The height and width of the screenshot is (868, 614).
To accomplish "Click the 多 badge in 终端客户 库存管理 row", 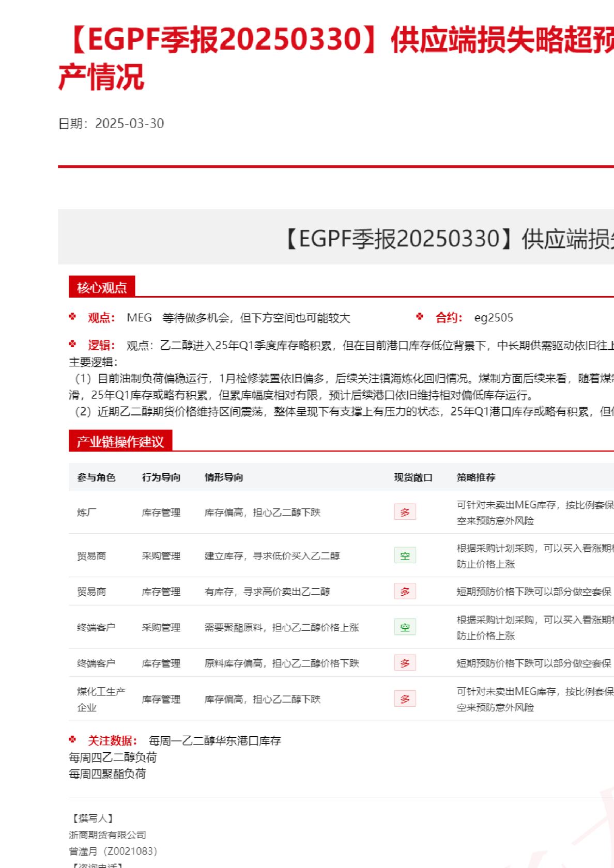I will point(405,663).
